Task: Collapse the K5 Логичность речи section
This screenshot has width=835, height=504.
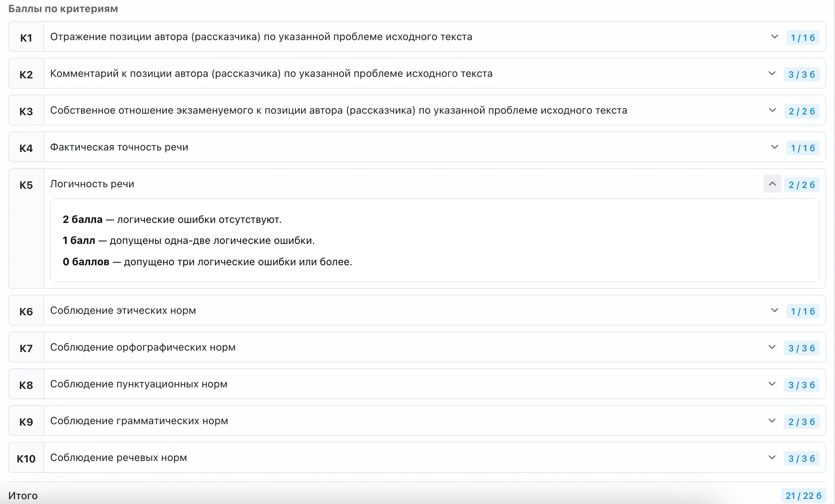Action: (772, 184)
